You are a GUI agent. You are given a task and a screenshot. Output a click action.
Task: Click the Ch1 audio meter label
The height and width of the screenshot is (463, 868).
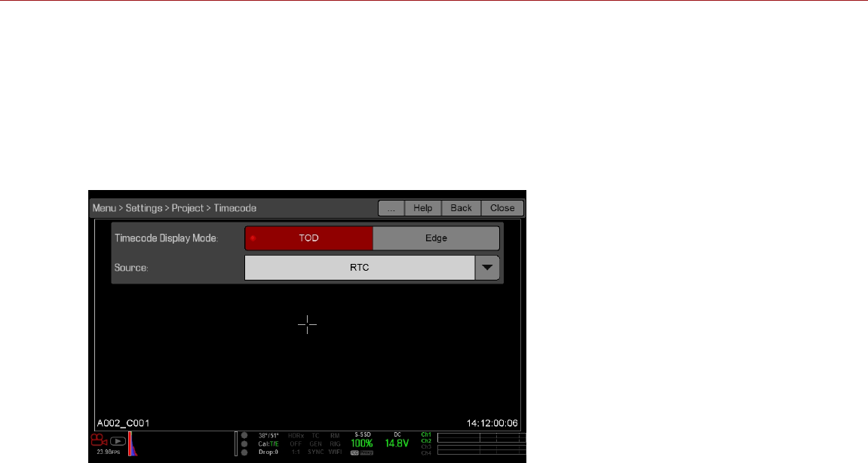pyautogui.click(x=425, y=435)
